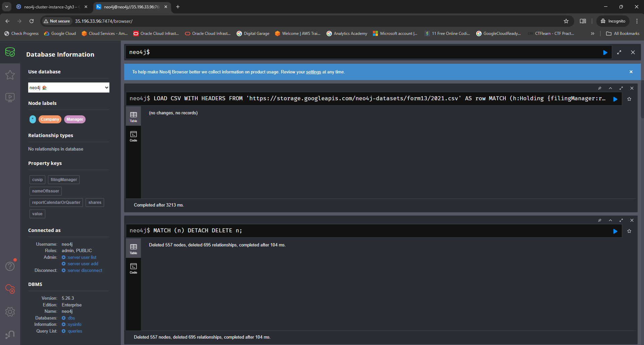
Task: Close the LOAD CSV result frame
Action: point(632,88)
